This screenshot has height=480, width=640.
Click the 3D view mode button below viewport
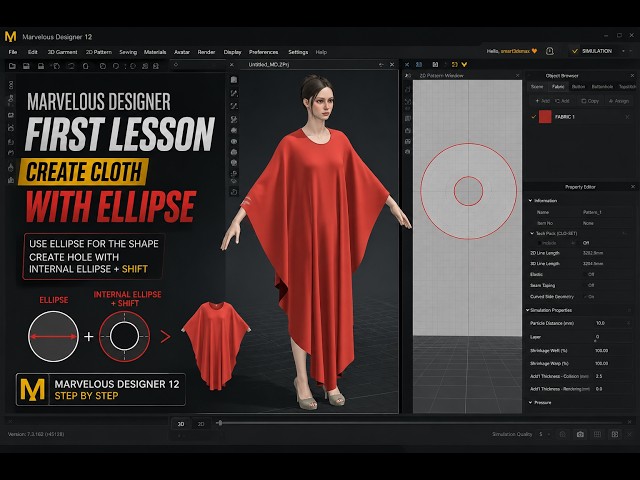tap(181, 424)
